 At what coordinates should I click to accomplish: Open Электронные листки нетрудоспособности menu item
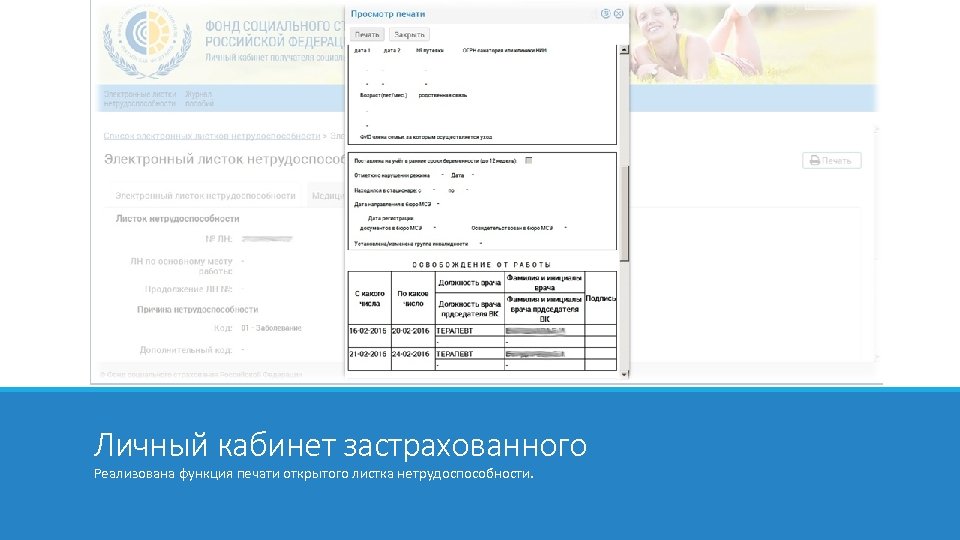pos(140,99)
